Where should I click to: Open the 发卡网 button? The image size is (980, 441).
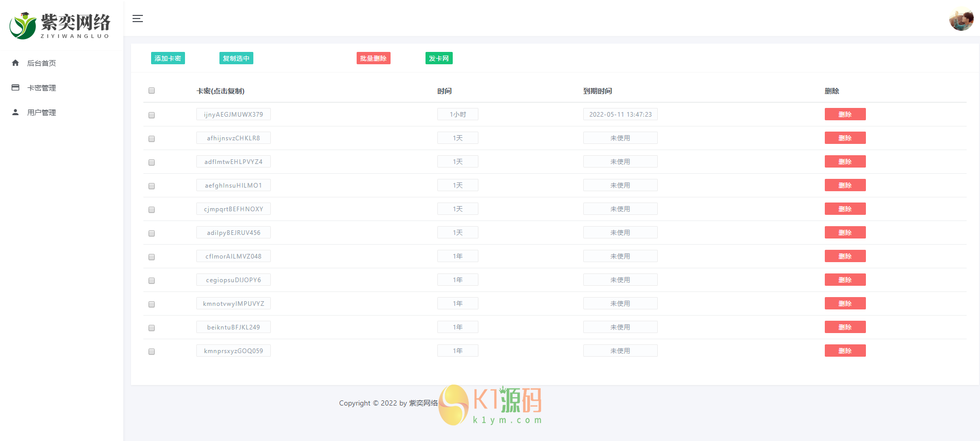pos(439,58)
